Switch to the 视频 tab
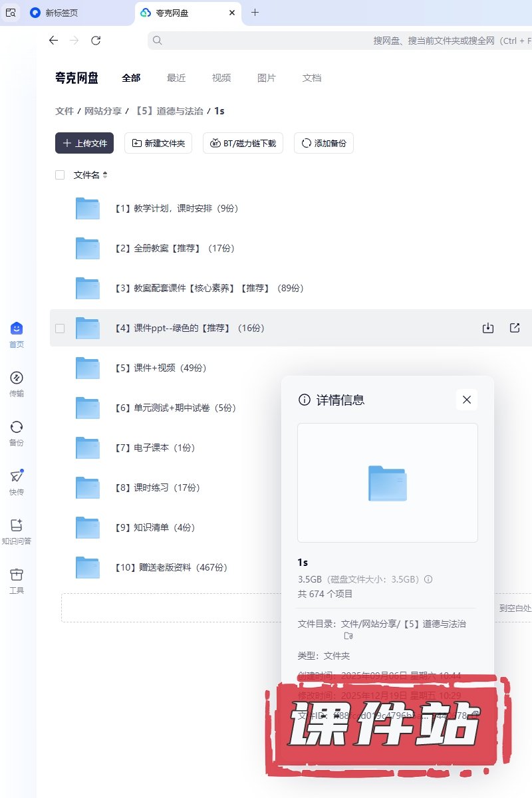This screenshot has width=532, height=798. pyautogui.click(x=221, y=78)
